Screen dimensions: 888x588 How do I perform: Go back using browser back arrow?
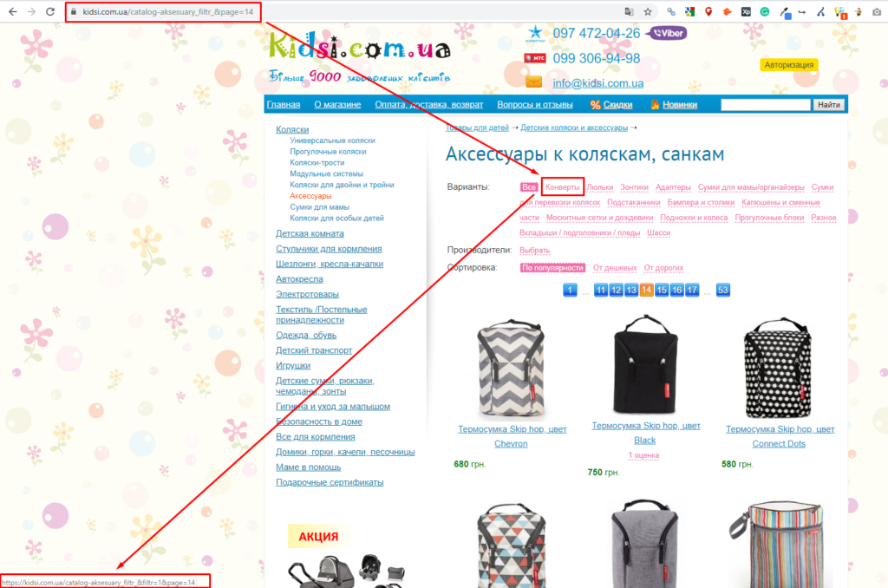[12, 11]
